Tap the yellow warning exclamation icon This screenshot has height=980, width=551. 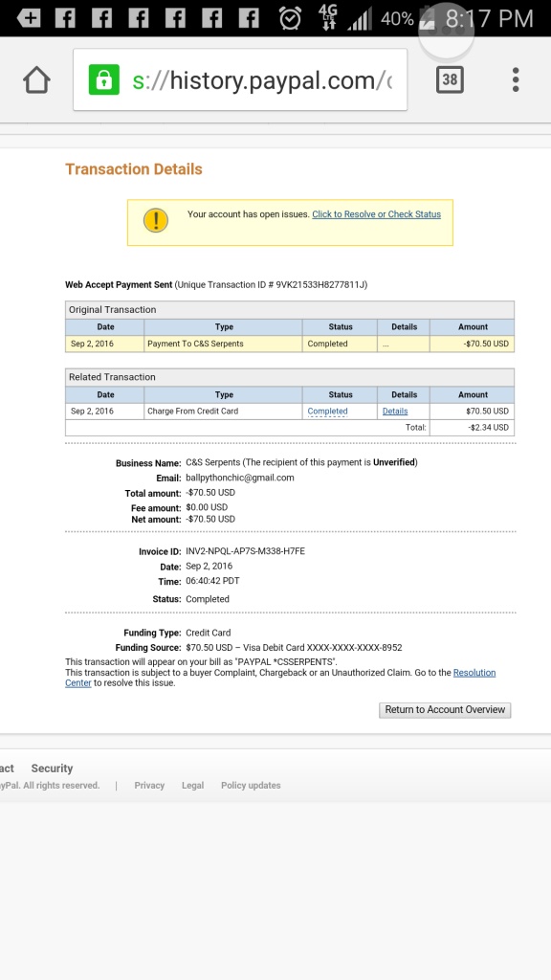click(x=156, y=221)
